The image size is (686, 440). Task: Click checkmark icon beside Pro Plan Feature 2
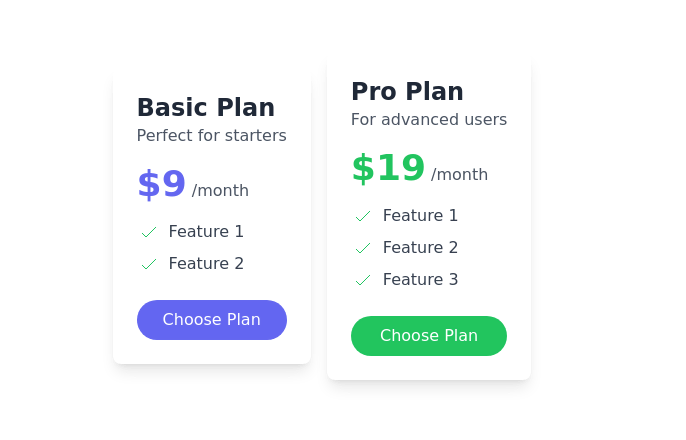363,248
